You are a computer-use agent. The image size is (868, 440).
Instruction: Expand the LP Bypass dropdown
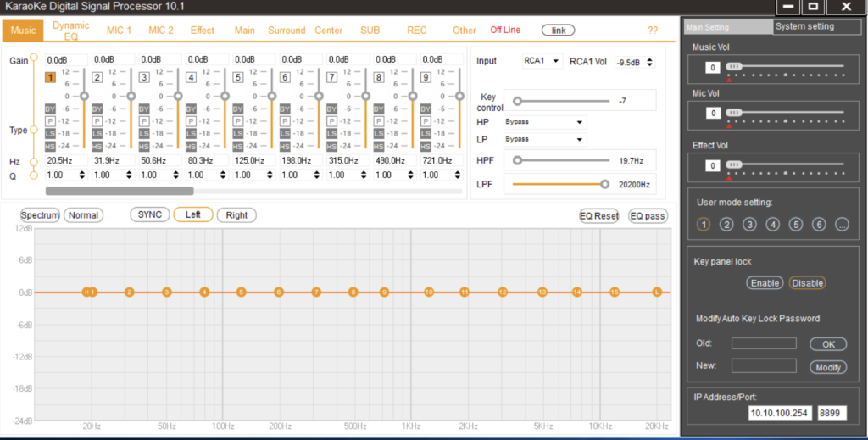click(x=543, y=139)
